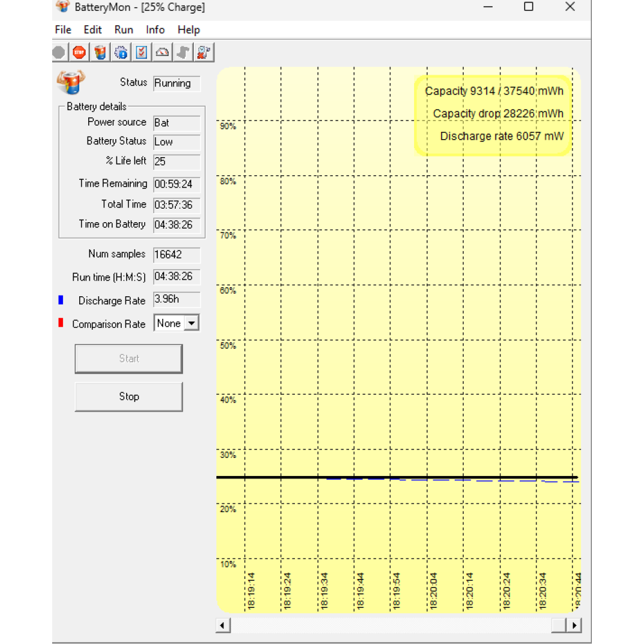Open the File menu
644x644 pixels.
tap(63, 30)
